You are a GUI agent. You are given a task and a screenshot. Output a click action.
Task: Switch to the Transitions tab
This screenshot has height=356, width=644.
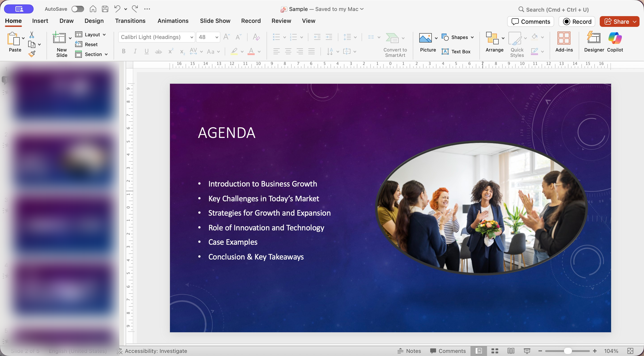tap(130, 21)
